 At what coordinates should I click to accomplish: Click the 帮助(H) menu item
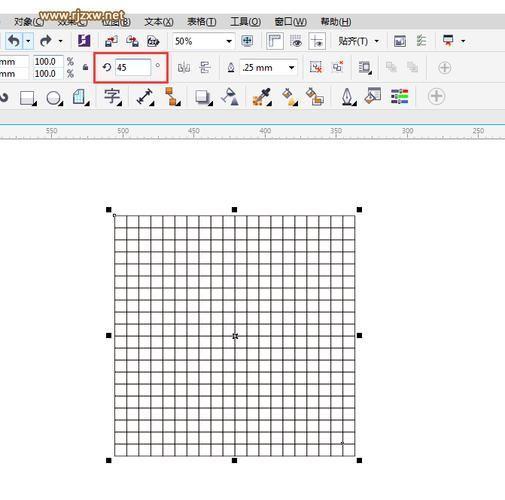[x=336, y=22]
